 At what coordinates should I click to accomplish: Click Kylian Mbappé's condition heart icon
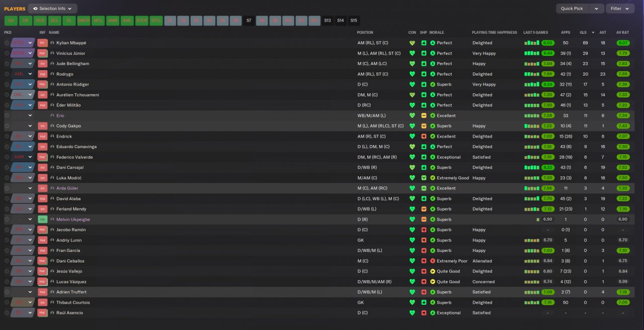coord(412,43)
